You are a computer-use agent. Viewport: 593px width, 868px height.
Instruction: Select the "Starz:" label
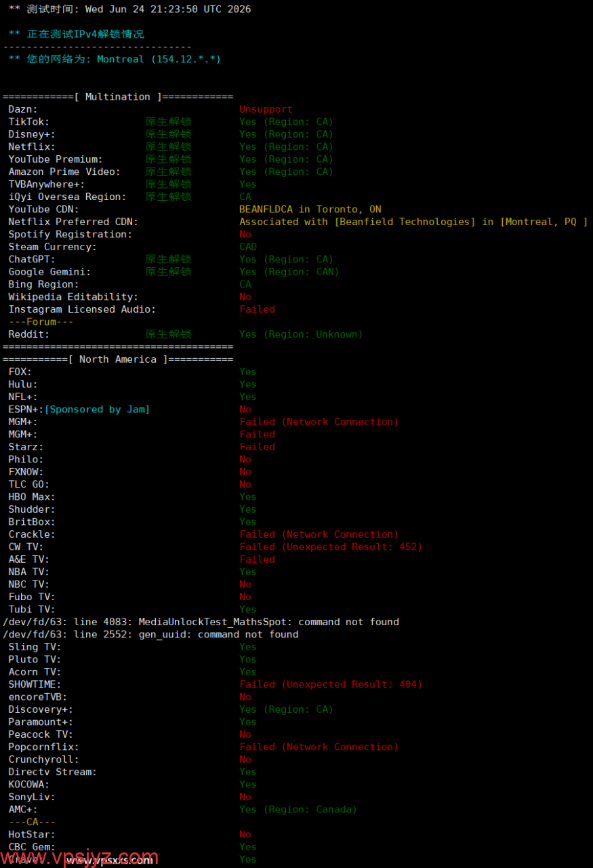tap(26, 448)
